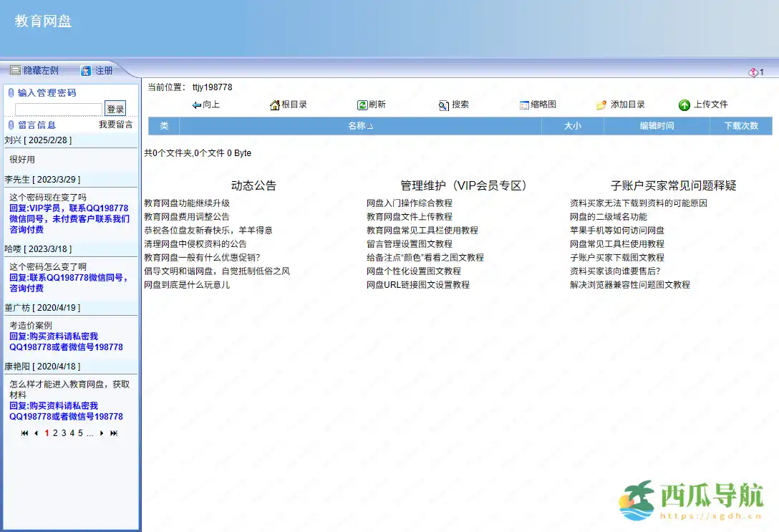Click the 向上 (Up) arrow icon

tap(196, 104)
